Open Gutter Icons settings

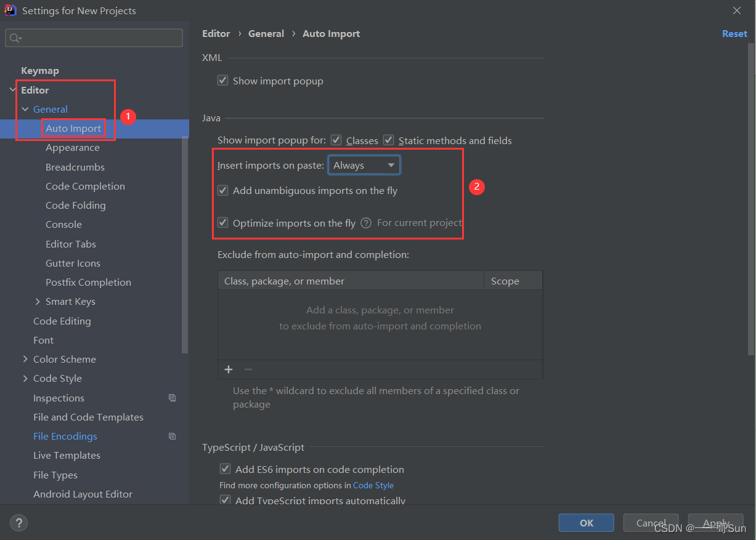73,263
